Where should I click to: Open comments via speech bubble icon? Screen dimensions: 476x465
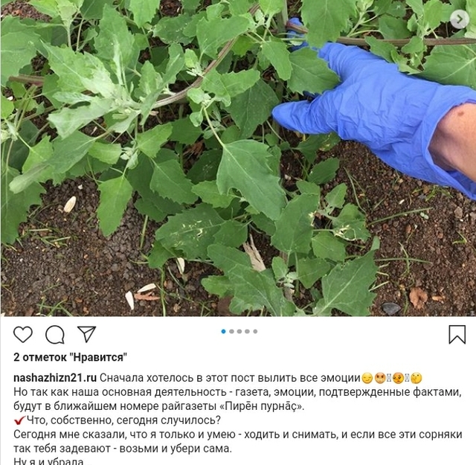[55, 335]
